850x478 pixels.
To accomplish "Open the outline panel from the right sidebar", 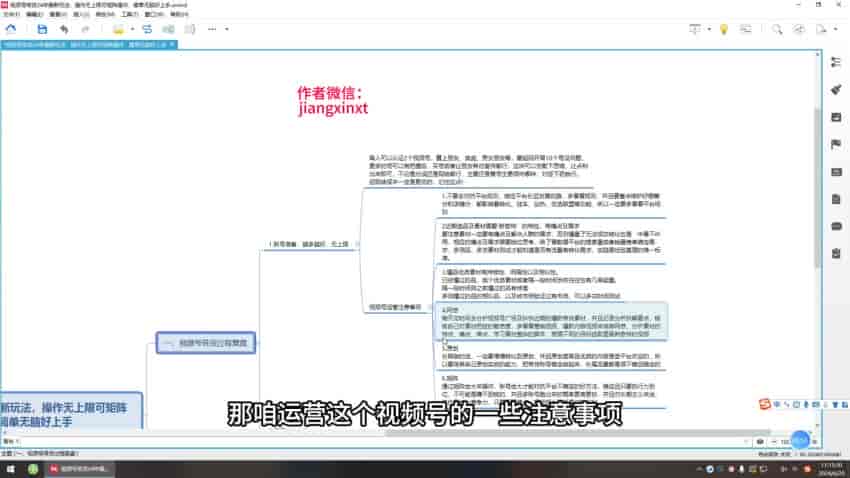I will pyautogui.click(x=836, y=62).
